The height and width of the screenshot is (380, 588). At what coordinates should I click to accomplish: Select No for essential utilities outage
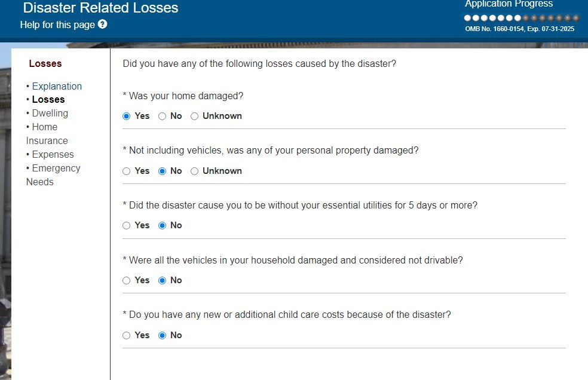[163, 226]
